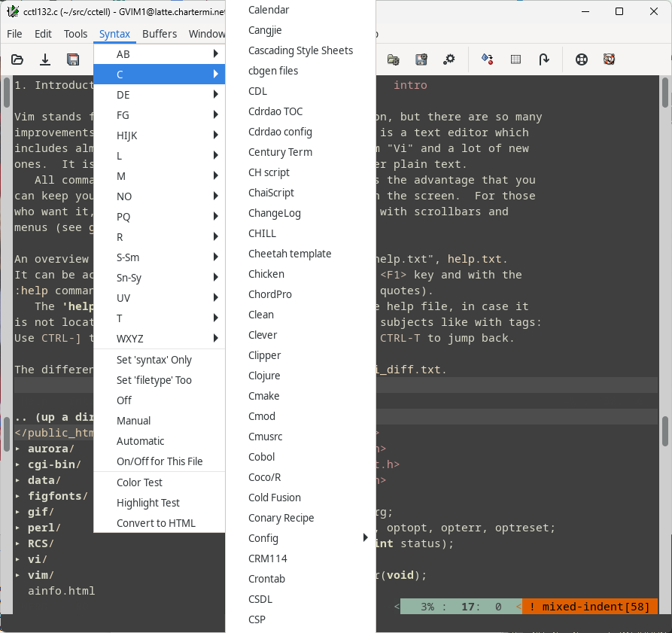Expand the S-Sm syntax submenu
672x633 pixels.
click(159, 257)
